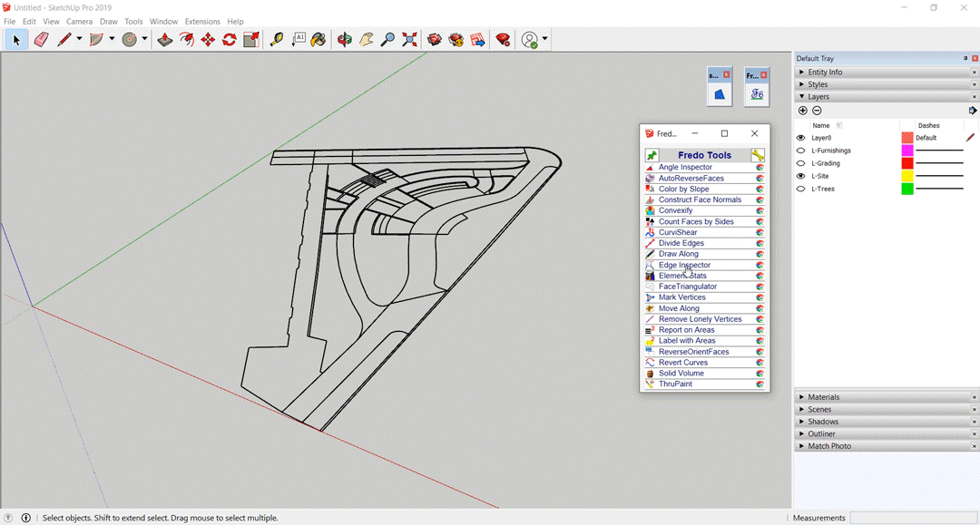Select the Eraser tool
Screen dimensions: 980x525
tap(41, 40)
